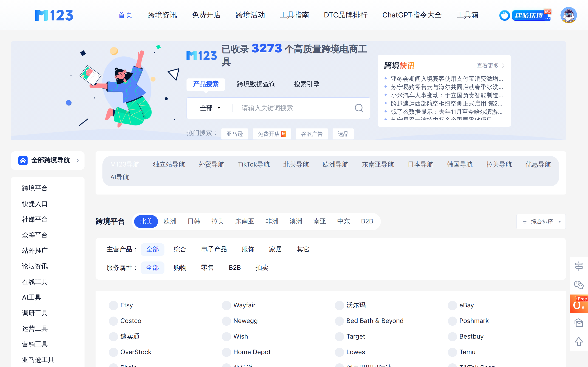Screen dimensions: 588x367
Task: Click the search magnifier icon
Action: coord(359,108)
